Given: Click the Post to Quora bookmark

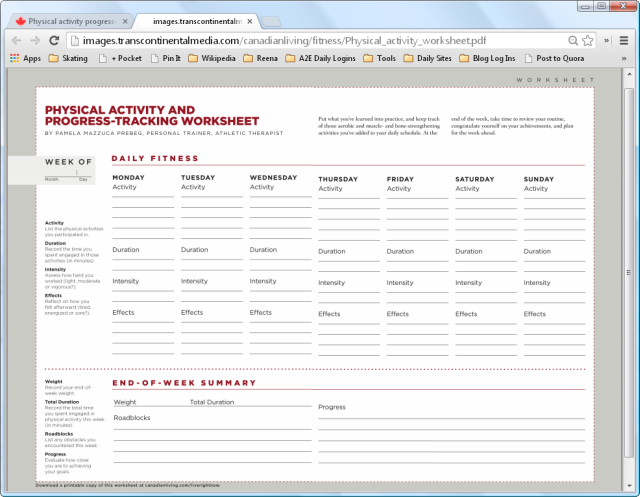Looking at the screenshot, I should pyautogui.click(x=554, y=58).
